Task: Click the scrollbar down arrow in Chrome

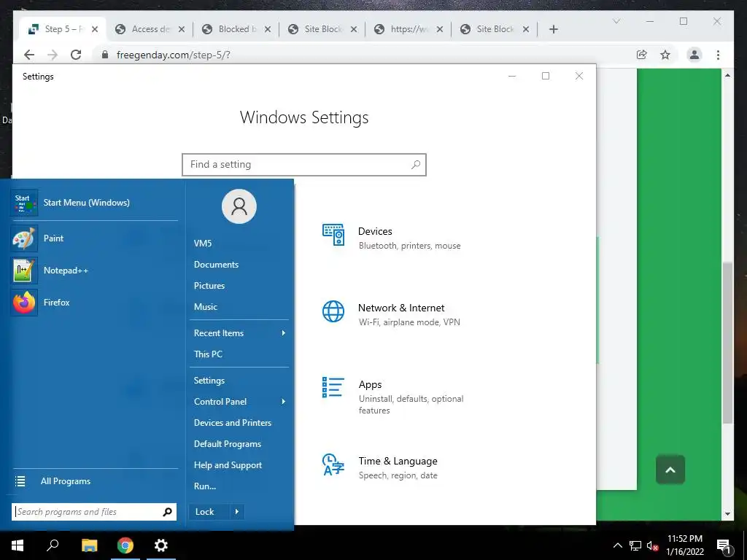Action: [727, 514]
